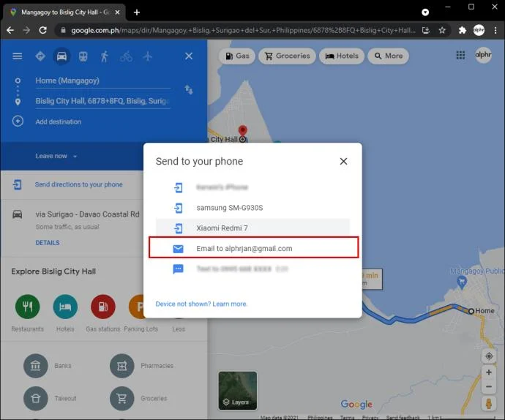Expand the Leave now dropdown
Image resolution: width=505 pixels, height=420 pixels.
56,156
